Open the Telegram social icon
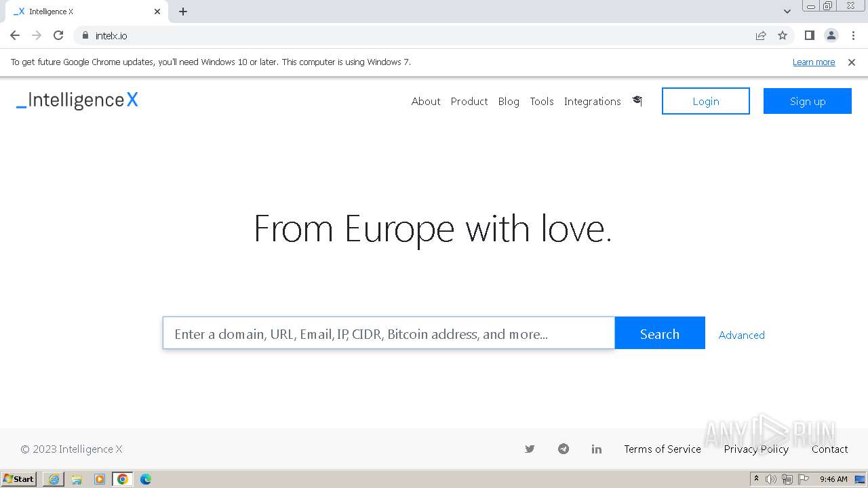Screen dimensions: 868x488 [x=564, y=449]
